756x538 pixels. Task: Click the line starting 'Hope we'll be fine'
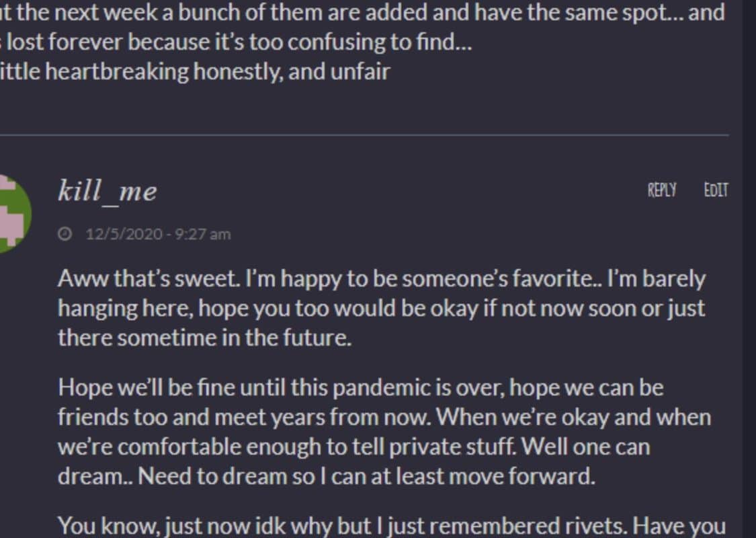(360, 388)
